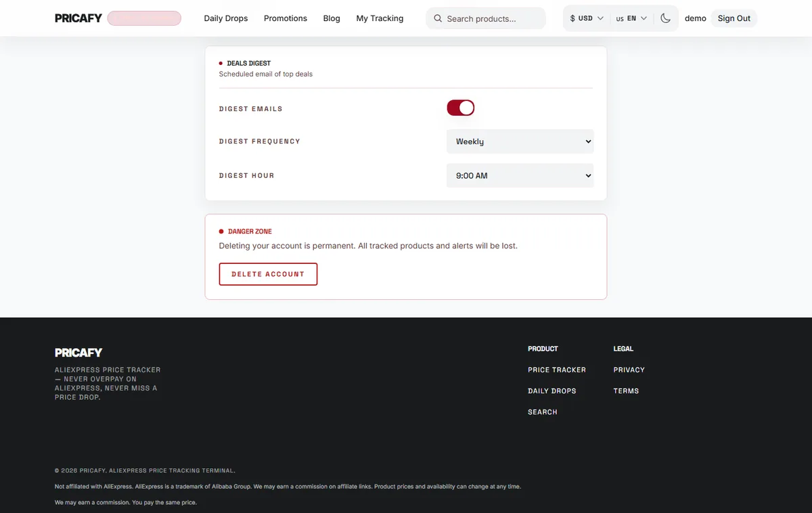Go to Daily Drops in the top navigation
The width and height of the screenshot is (812, 513).
[x=226, y=18]
